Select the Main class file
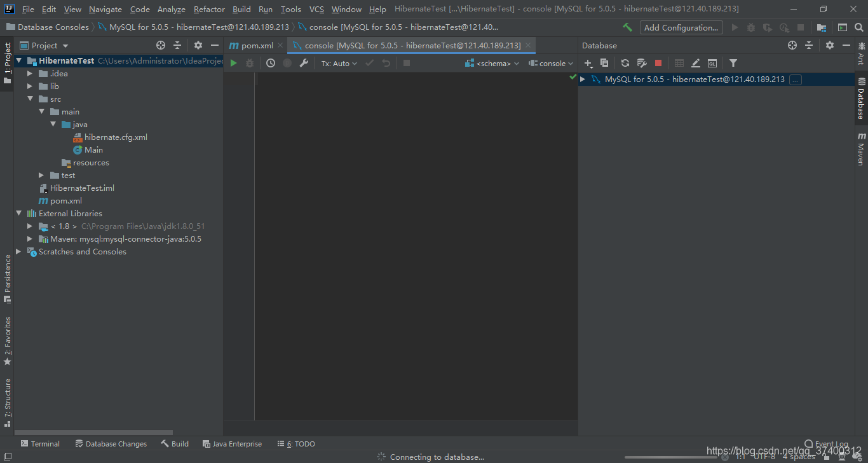This screenshot has width=868, height=463. click(x=88, y=149)
